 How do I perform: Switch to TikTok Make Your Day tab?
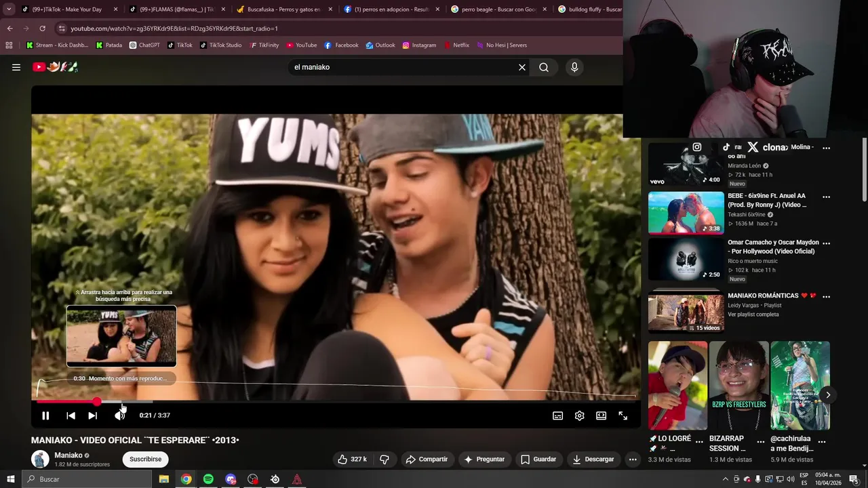tap(70, 9)
